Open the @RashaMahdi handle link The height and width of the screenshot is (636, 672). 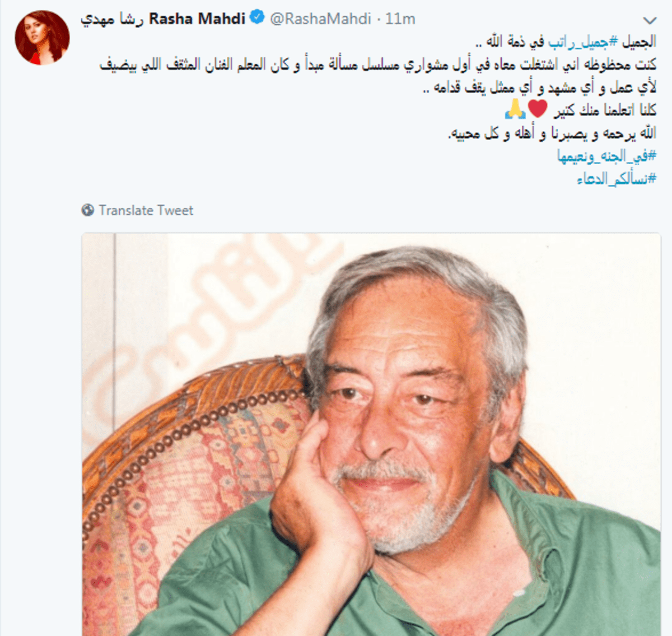pos(321,18)
